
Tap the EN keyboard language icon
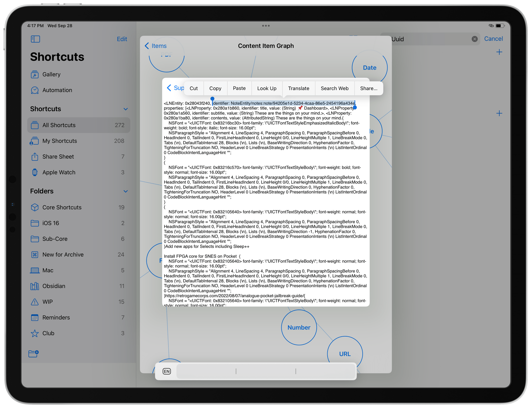click(x=167, y=371)
